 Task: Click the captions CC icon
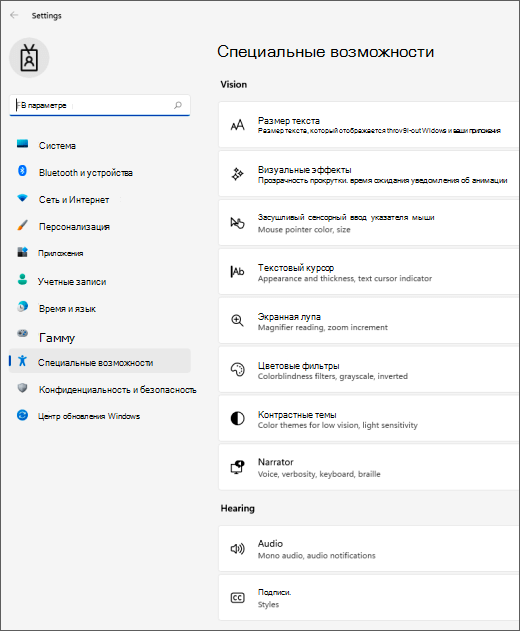coord(237,598)
